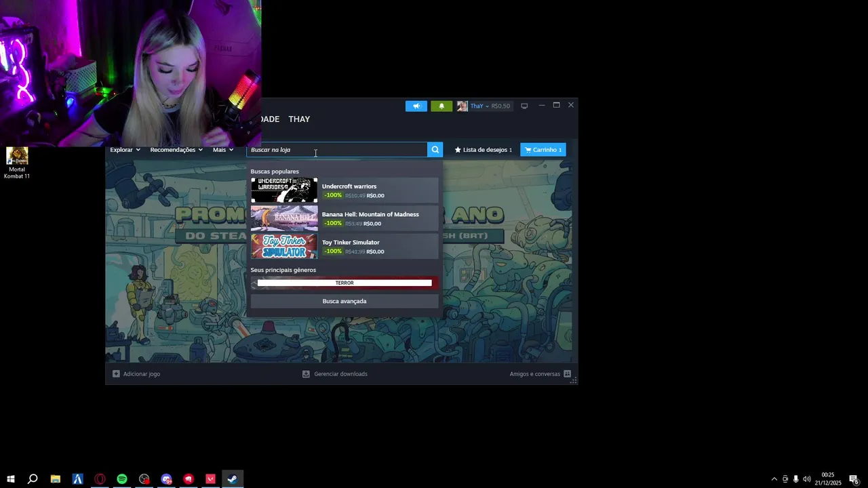Open the TERROR genre banner

tap(344, 283)
